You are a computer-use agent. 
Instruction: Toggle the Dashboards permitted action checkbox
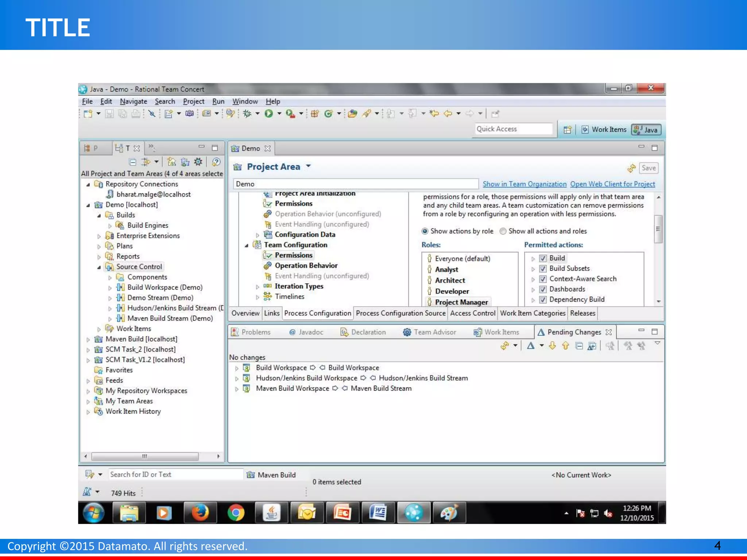point(543,289)
